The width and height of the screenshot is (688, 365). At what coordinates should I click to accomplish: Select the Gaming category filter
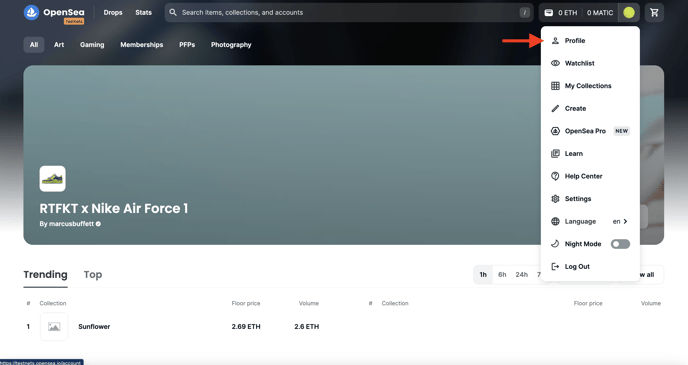(x=92, y=44)
